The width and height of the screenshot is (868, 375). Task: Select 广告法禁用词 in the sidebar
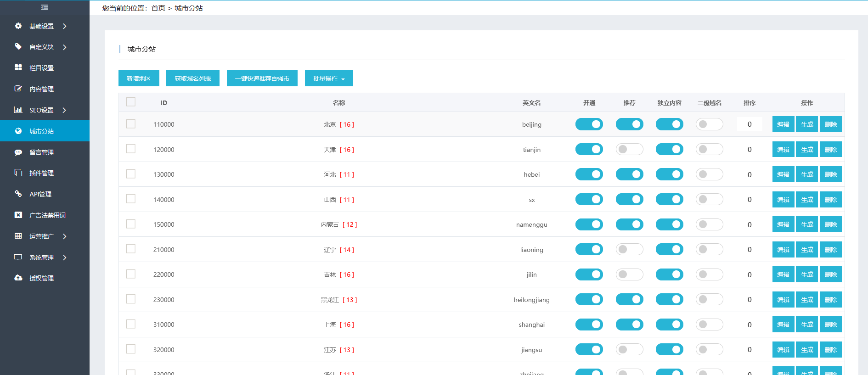click(47, 215)
